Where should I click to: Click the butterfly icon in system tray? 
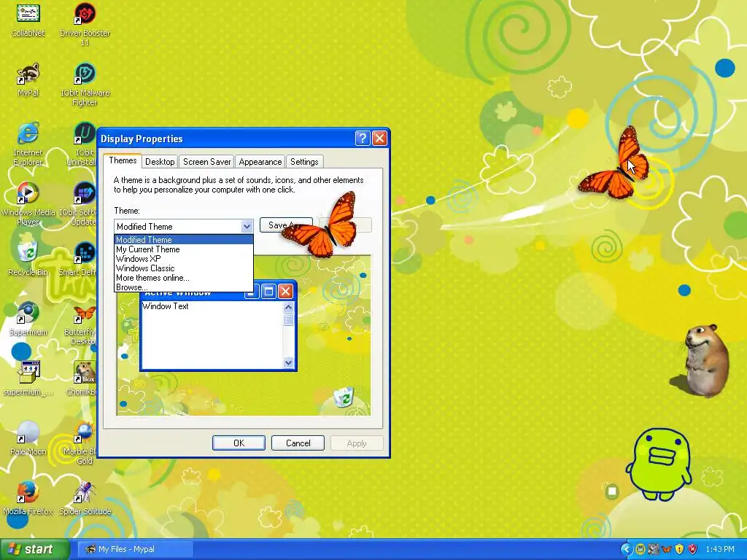[x=666, y=550]
